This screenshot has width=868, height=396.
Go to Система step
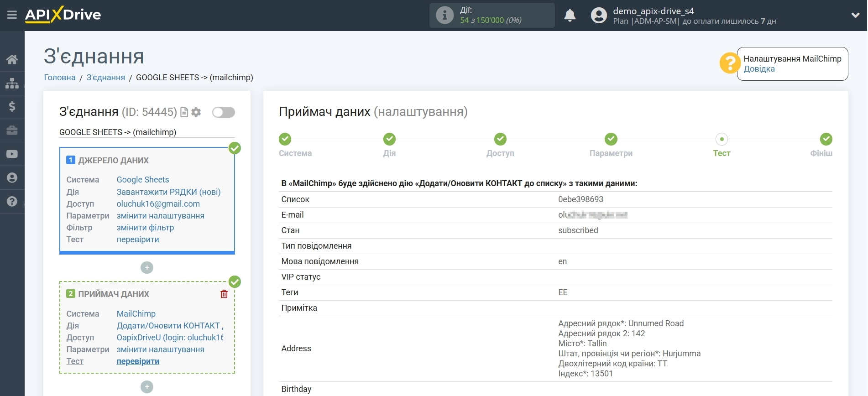click(x=285, y=139)
